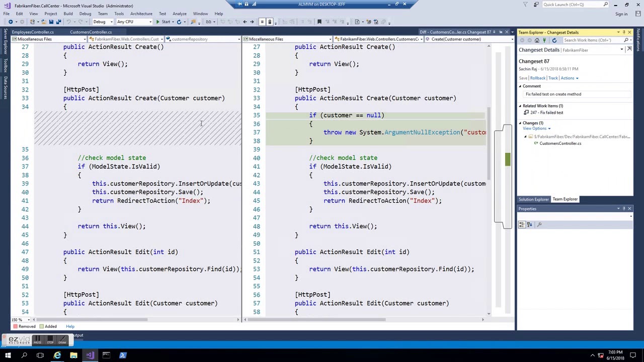Collapse Related Work Items section
The height and width of the screenshot is (362, 644).
coord(520,106)
